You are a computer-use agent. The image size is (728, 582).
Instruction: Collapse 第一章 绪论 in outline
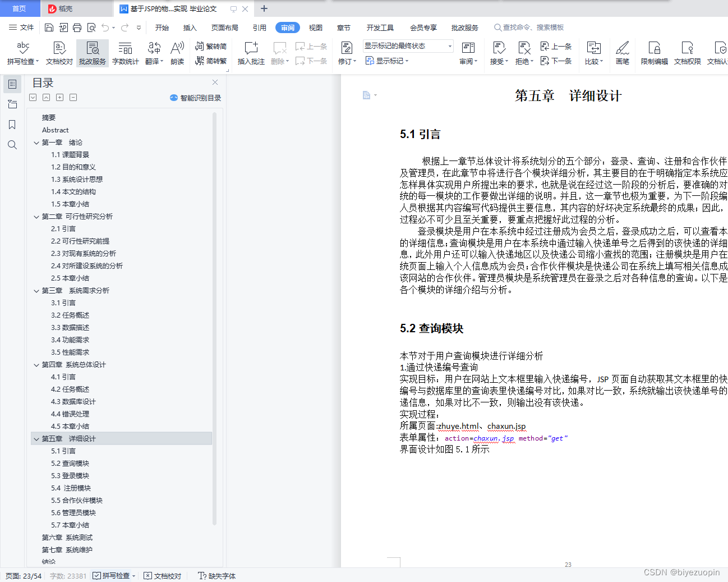[x=36, y=143]
